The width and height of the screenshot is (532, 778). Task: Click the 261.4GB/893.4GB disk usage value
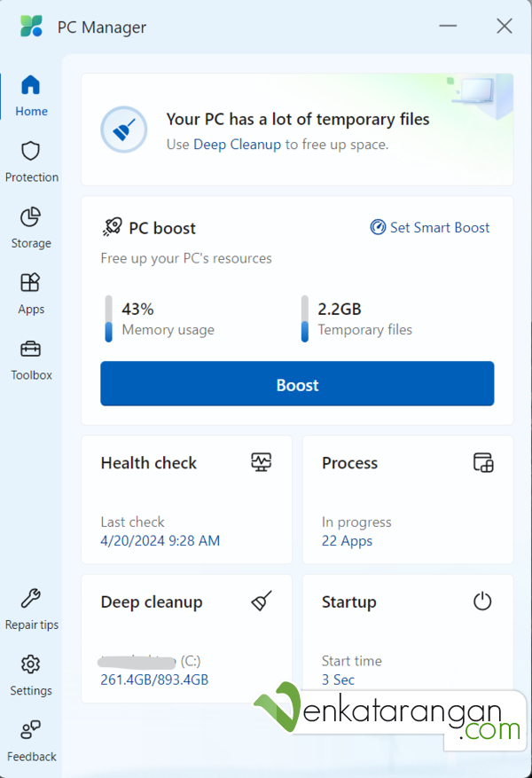coord(154,680)
